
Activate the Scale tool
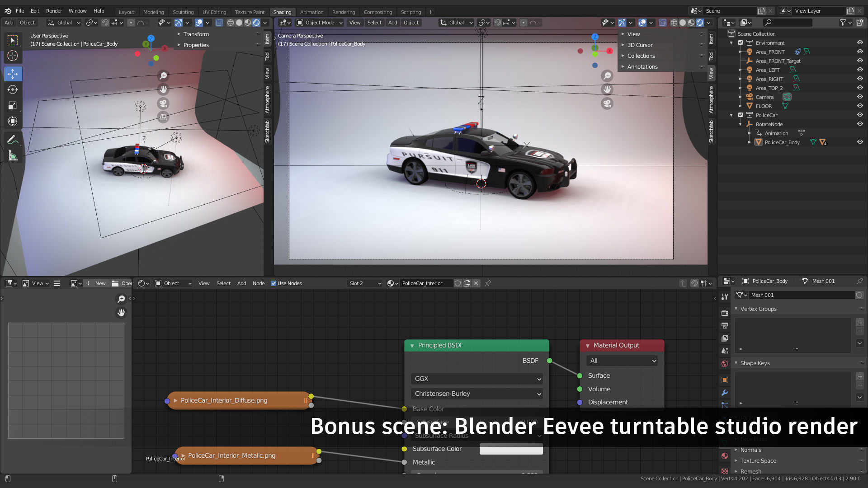click(13, 105)
